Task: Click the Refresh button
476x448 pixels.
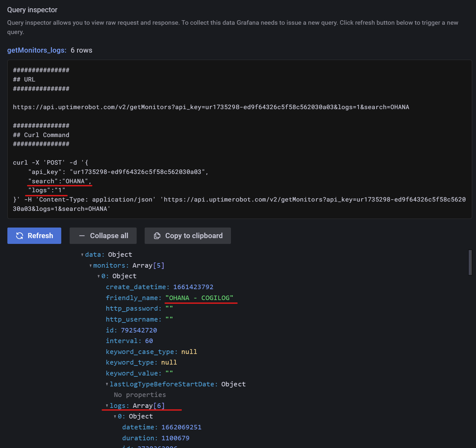Action: pos(34,236)
